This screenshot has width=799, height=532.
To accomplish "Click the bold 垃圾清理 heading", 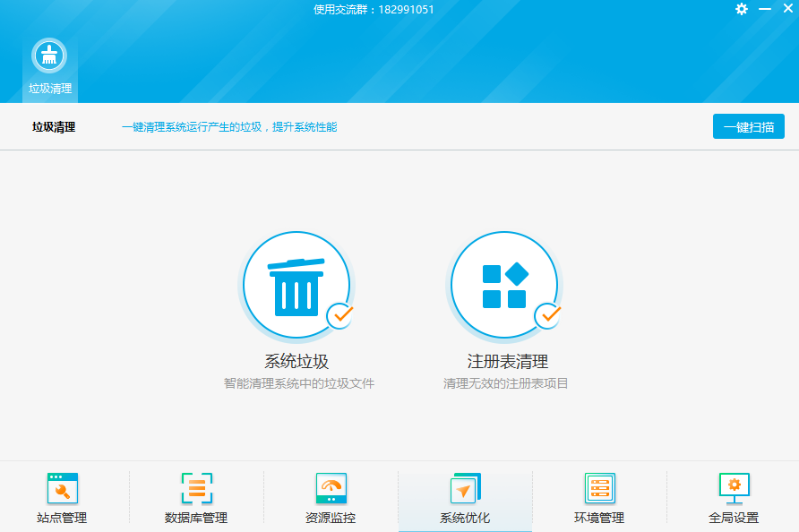I will pos(54,127).
